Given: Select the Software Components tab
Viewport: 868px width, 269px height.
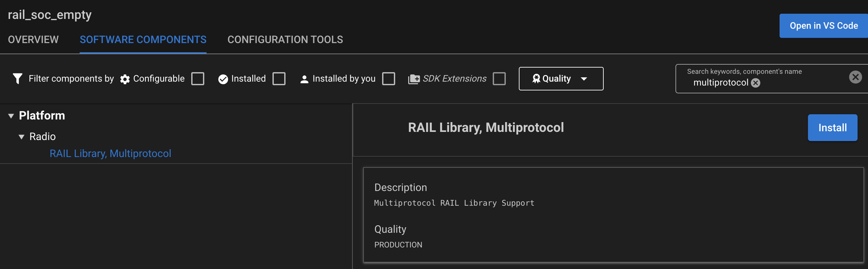Looking at the screenshot, I should [x=143, y=40].
